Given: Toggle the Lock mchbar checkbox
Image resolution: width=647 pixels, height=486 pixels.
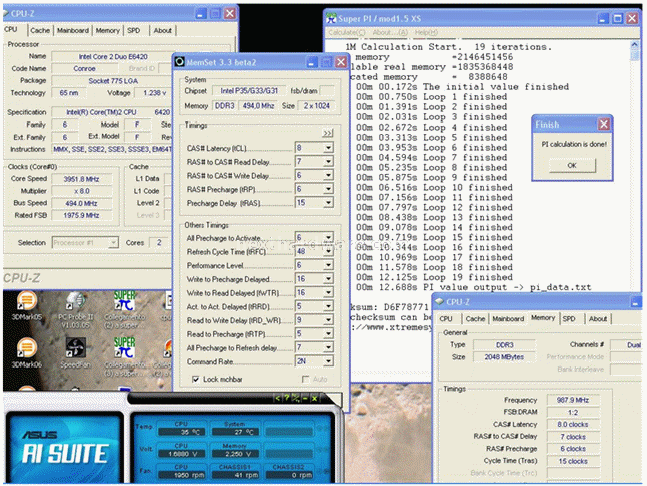Looking at the screenshot, I should tap(196, 379).
